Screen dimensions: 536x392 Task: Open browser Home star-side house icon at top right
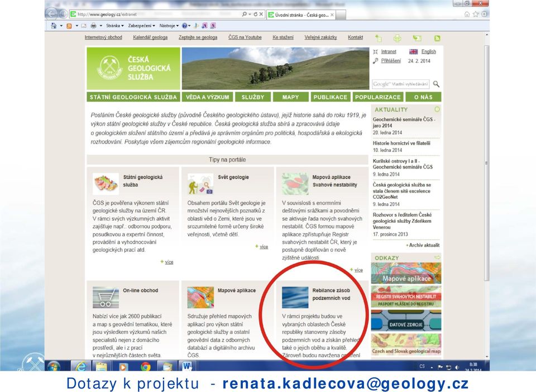pos(467,14)
